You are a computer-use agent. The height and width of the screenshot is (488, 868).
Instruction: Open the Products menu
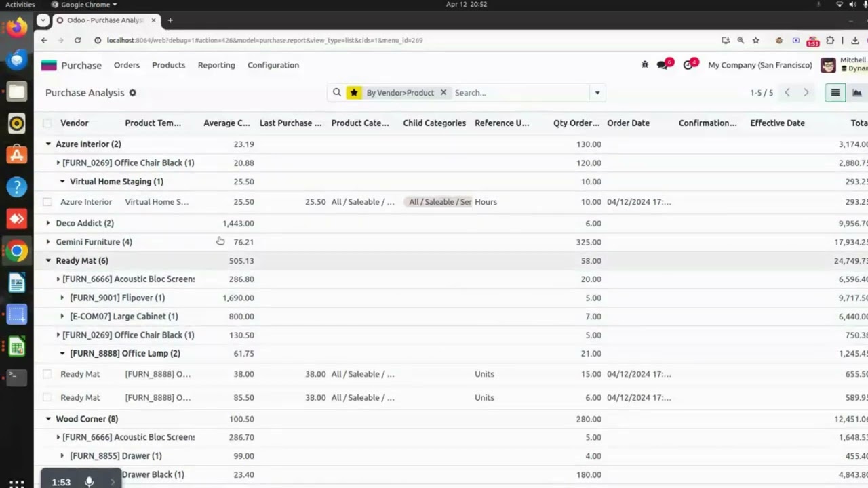click(169, 65)
